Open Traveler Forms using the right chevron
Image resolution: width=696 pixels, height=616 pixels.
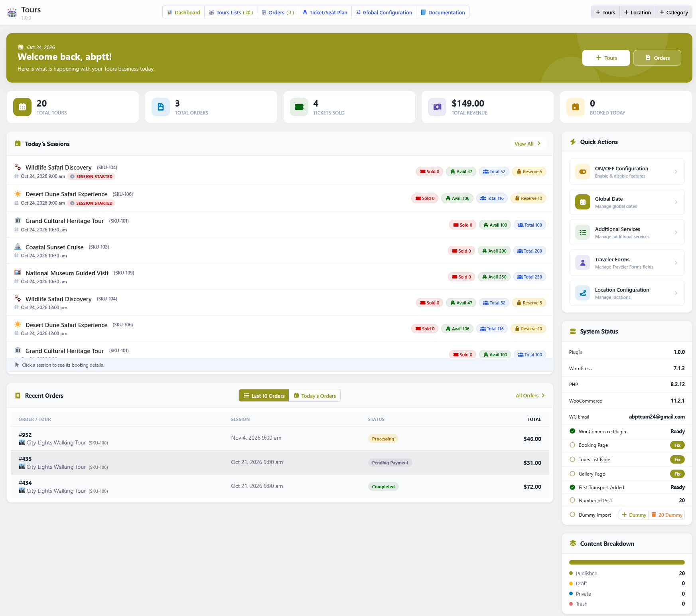676,263
